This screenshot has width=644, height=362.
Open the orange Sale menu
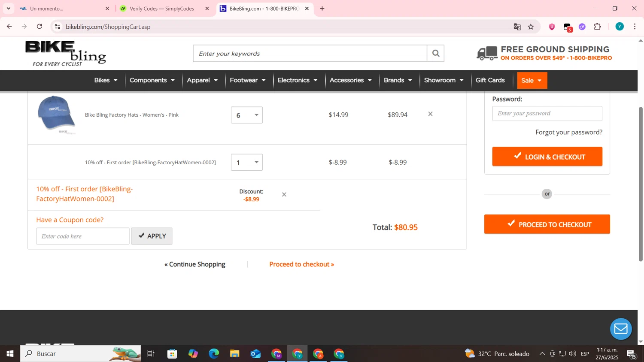[532, 81]
